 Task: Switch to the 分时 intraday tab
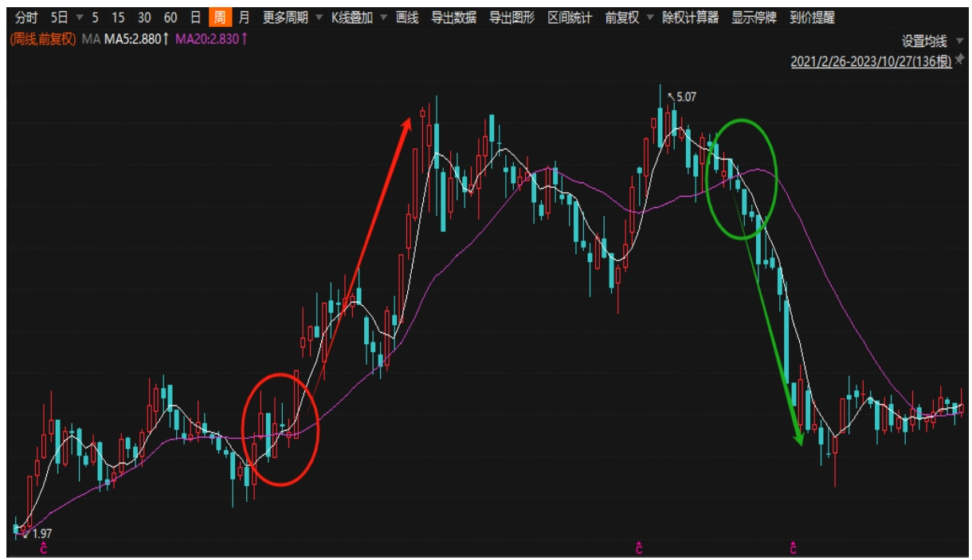26,18
